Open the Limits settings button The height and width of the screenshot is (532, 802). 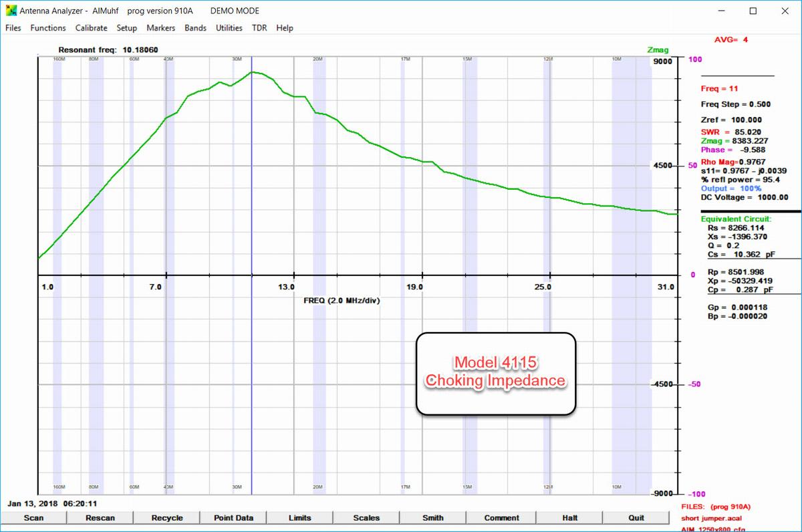(299, 518)
